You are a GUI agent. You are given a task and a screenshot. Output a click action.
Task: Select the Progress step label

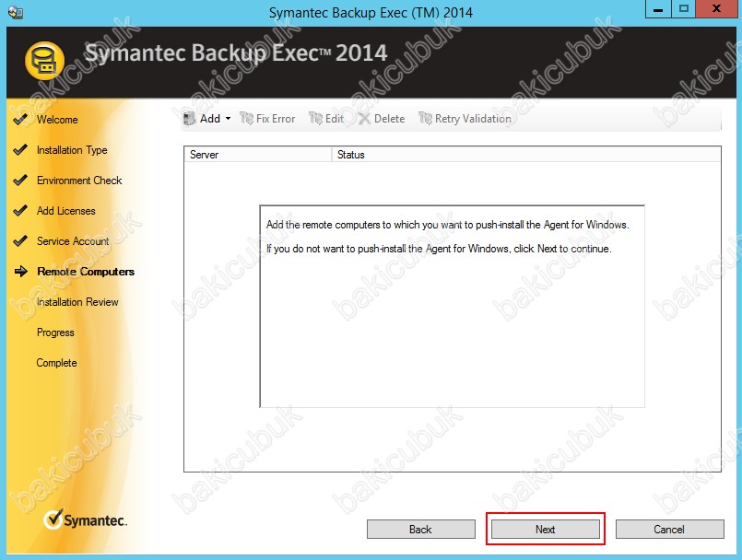[55, 332]
